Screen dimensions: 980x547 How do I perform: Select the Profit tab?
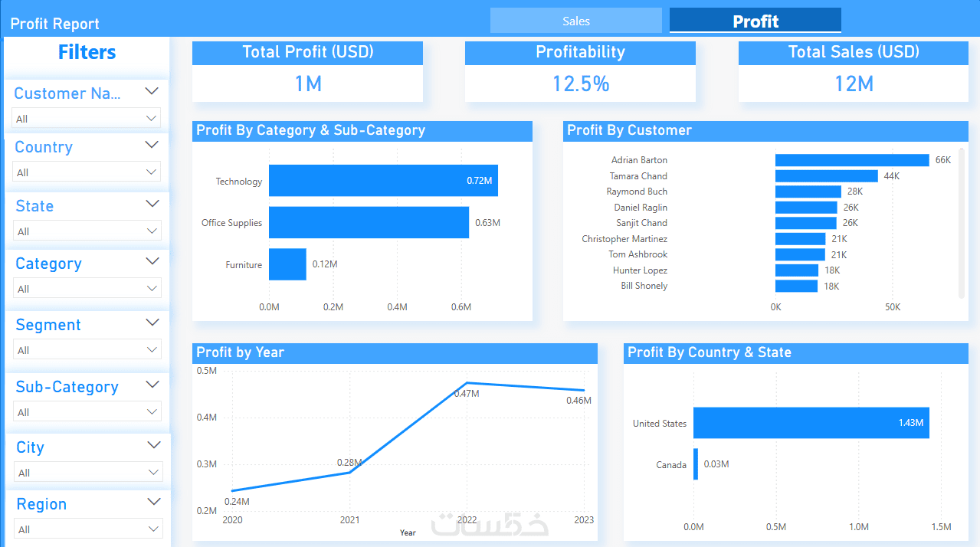(x=755, y=21)
